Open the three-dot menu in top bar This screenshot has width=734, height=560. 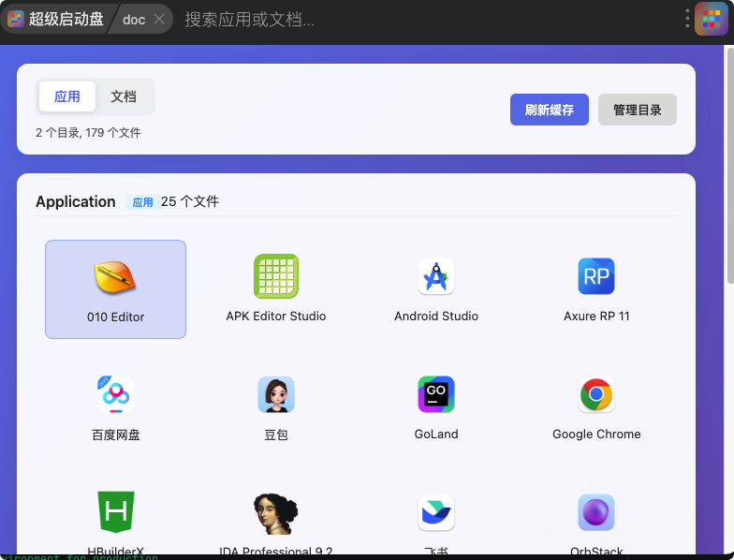(687, 19)
